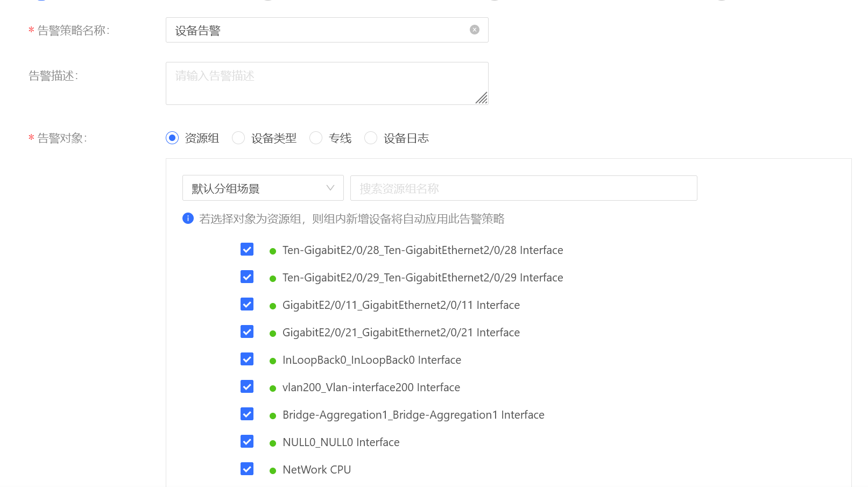Uncheck the GigabitE2/0/11 Interface checkbox
The height and width of the screenshot is (487, 868).
coord(247,305)
